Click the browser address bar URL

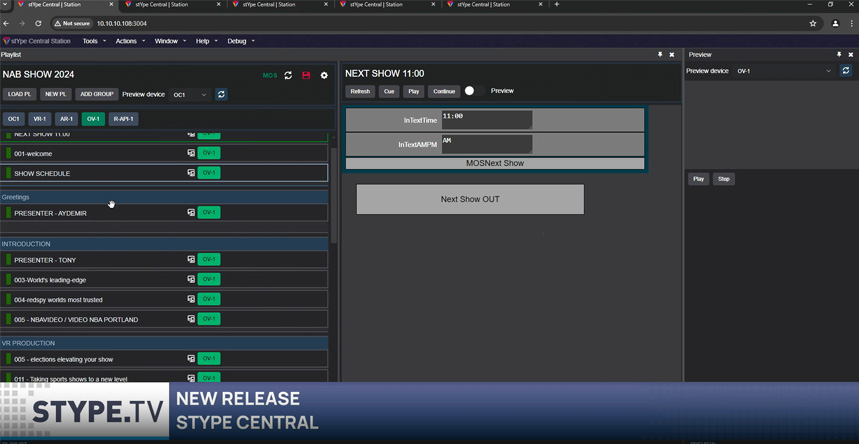122,24
